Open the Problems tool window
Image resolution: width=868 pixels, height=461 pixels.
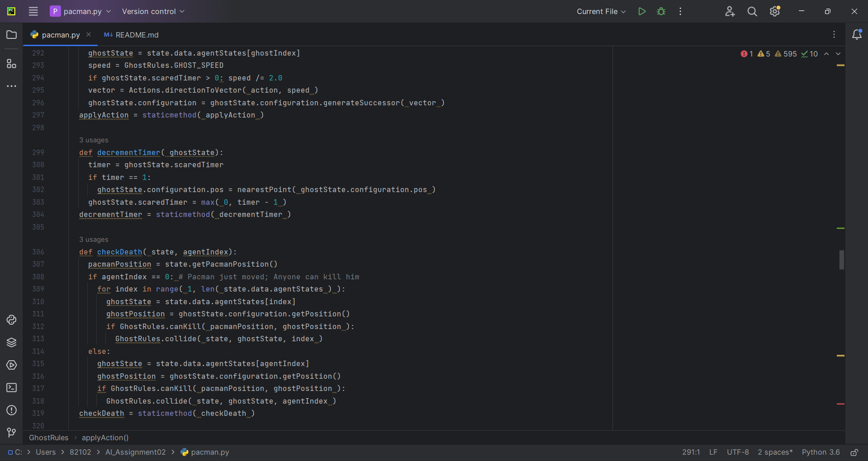pyautogui.click(x=11, y=410)
